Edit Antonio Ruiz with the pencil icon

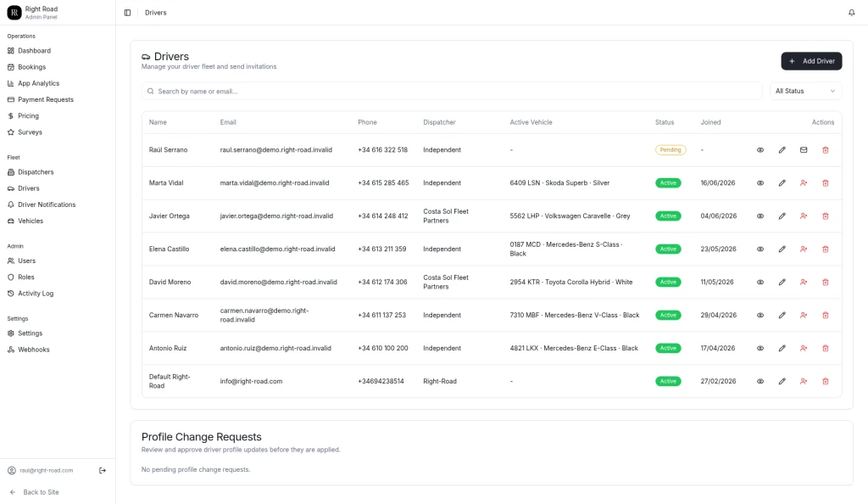click(x=782, y=349)
